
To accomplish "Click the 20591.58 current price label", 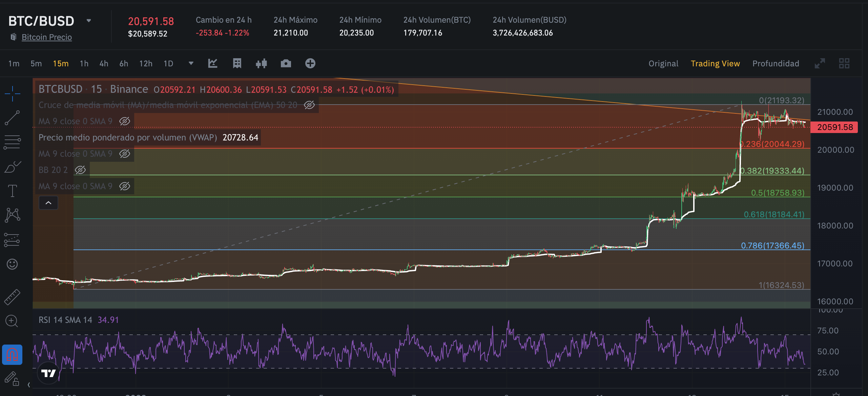I will point(835,127).
